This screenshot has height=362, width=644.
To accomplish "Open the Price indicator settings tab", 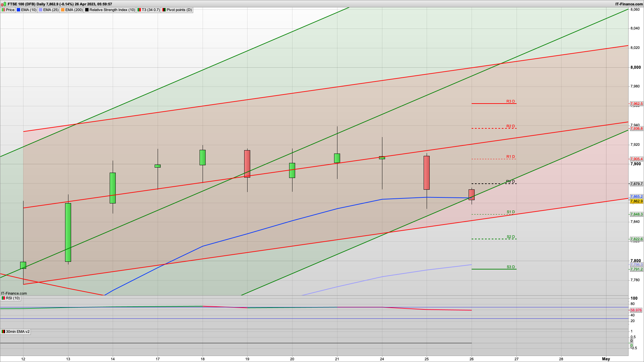I will [8, 10].
